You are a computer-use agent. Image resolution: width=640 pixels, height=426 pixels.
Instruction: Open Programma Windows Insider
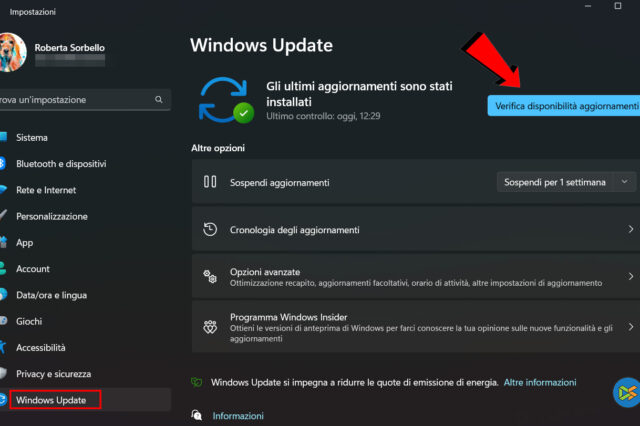[416, 327]
